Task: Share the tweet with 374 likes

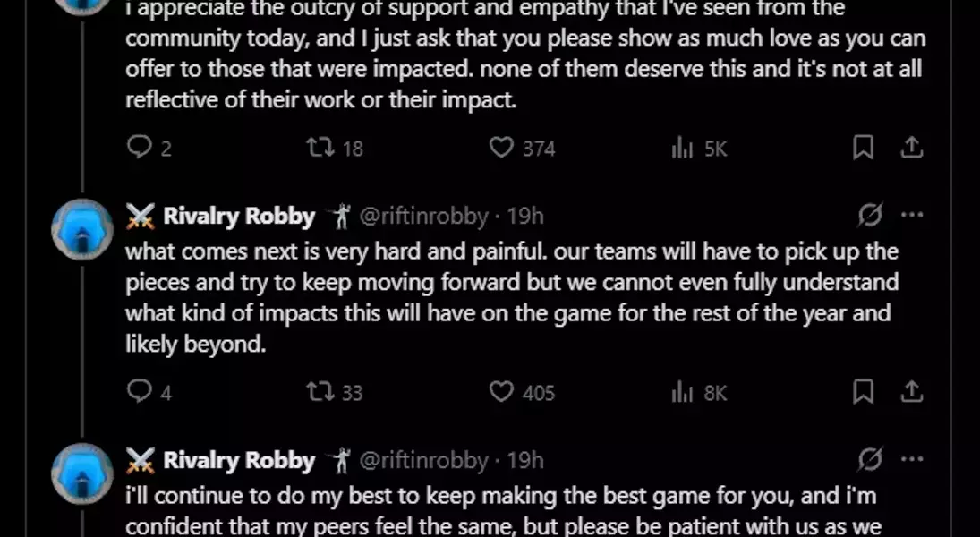Action: (911, 147)
